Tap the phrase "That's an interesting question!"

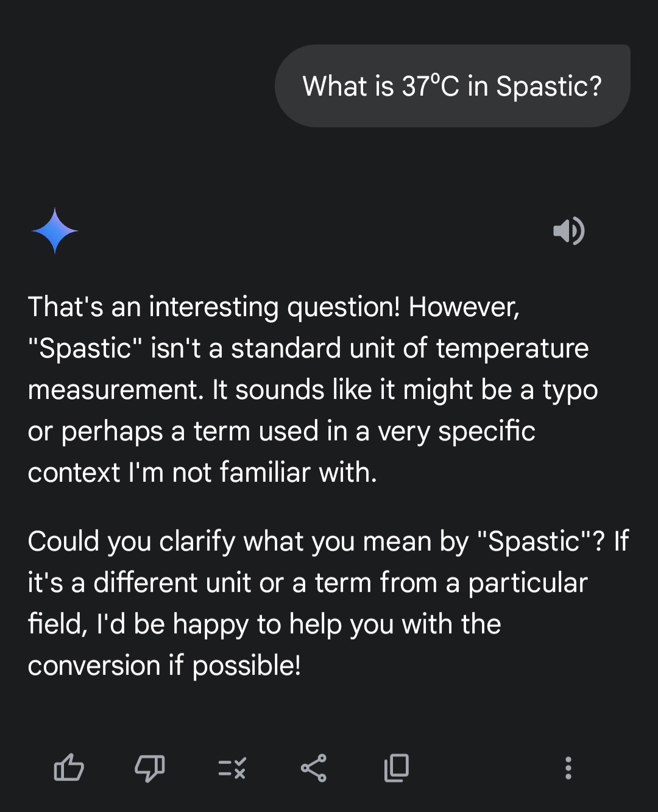tap(214, 307)
